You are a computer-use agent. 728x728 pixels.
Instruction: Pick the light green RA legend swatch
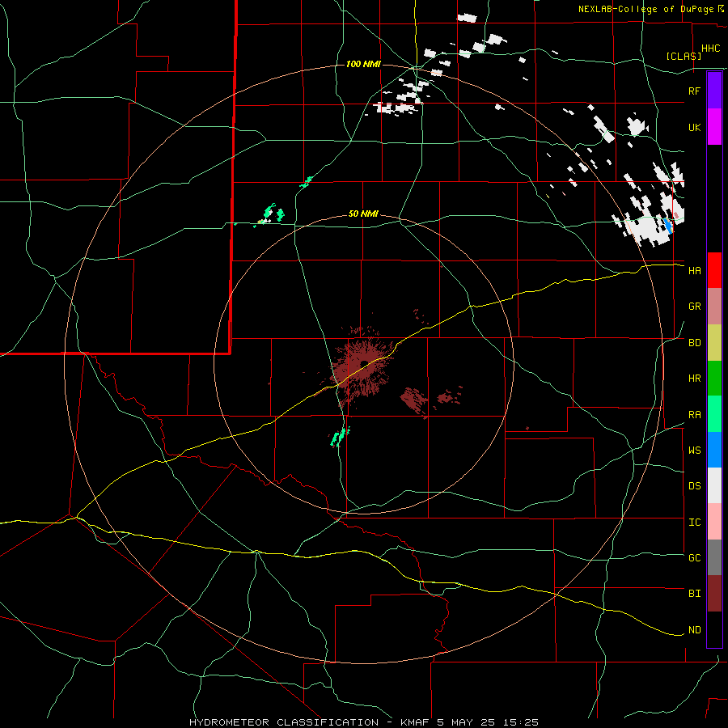[714, 414]
